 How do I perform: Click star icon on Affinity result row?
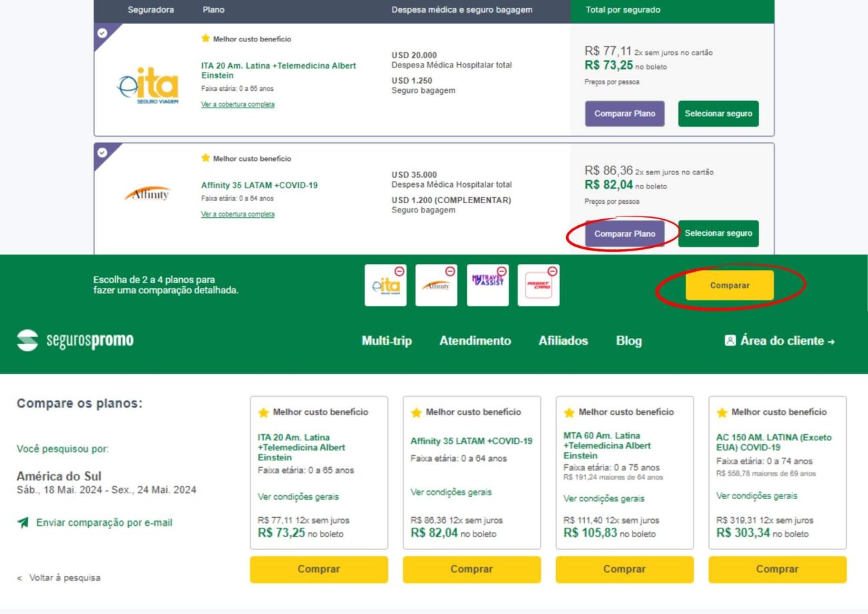click(206, 158)
